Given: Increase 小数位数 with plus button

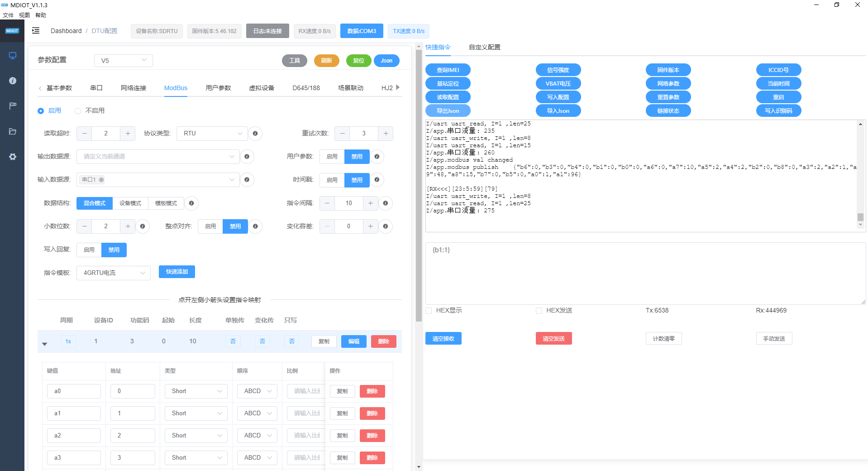Looking at the screenshot, I should point(128,226).
